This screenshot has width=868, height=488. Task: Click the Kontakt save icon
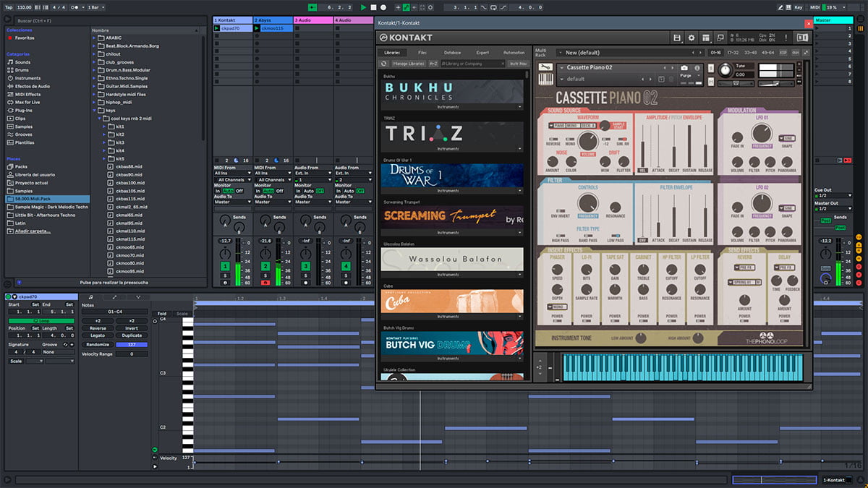point(676,38)
